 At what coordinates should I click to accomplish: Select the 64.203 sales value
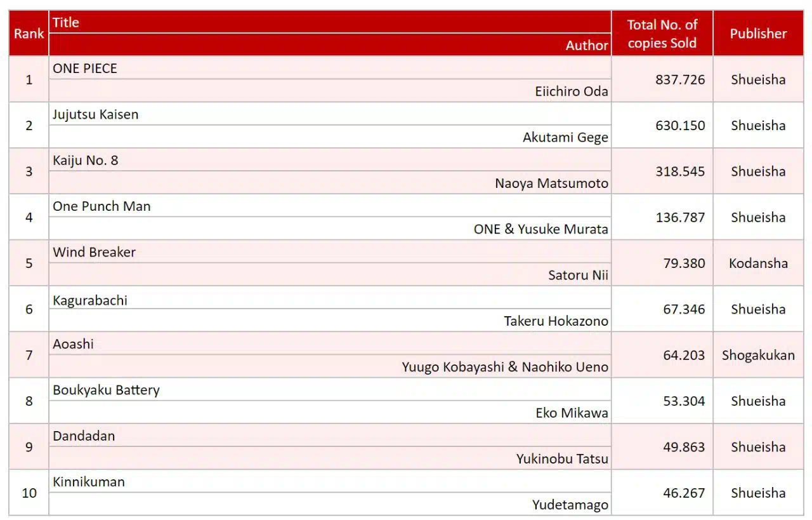click(684, 355)
